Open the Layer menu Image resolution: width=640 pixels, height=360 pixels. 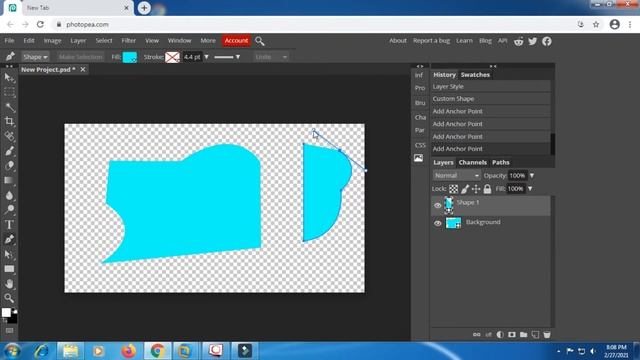pos(78,41)
